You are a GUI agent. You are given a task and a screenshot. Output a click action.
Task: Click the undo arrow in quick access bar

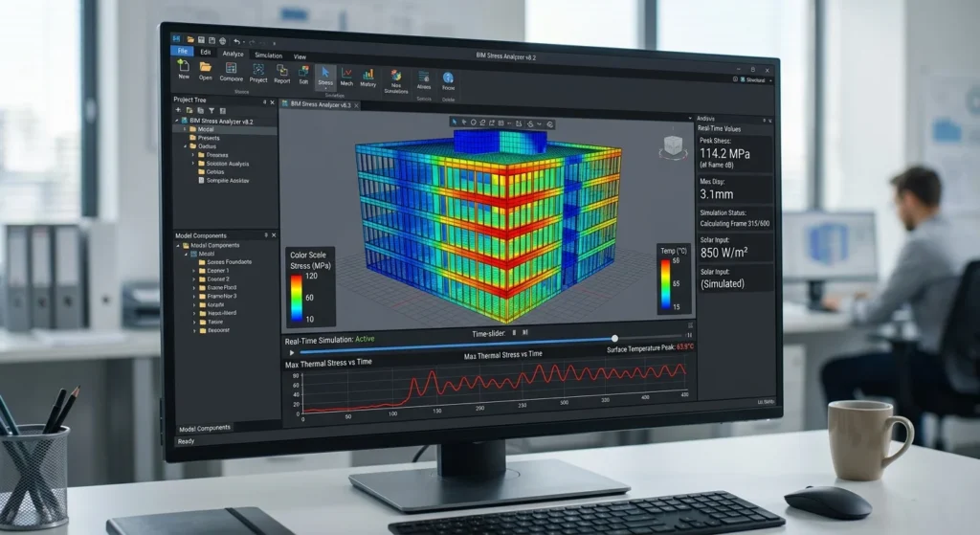(237, 41)
